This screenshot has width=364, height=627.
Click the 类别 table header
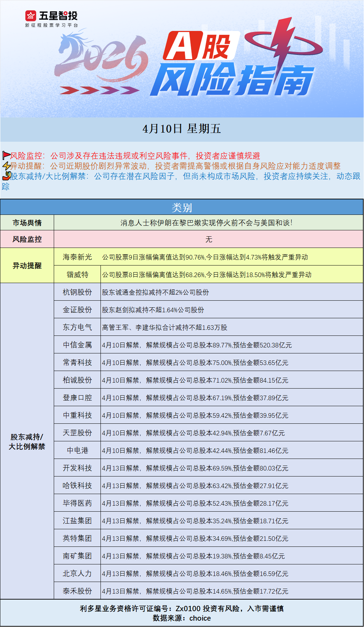pos(182,207)
